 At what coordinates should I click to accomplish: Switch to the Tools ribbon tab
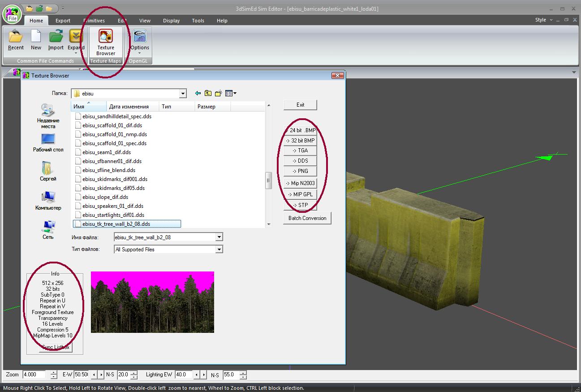pyautogui.click(x=198, y=21)
